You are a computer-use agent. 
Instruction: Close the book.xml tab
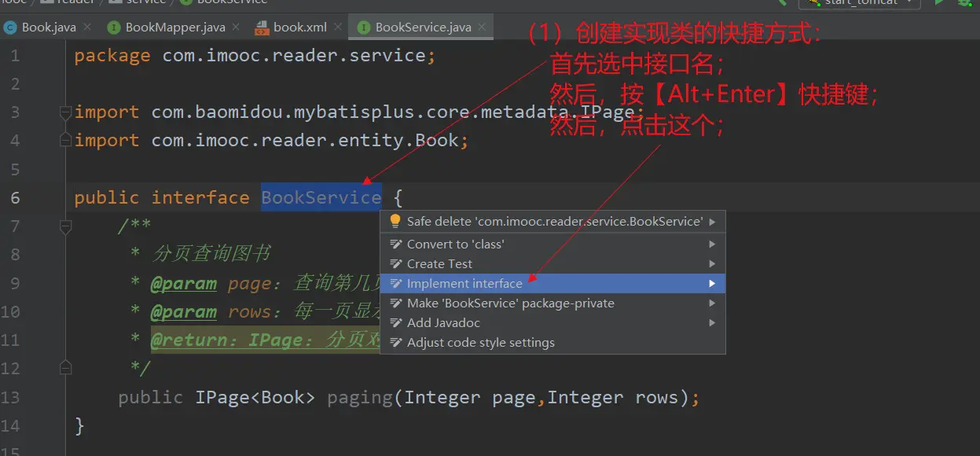click(x=337, y=27)
